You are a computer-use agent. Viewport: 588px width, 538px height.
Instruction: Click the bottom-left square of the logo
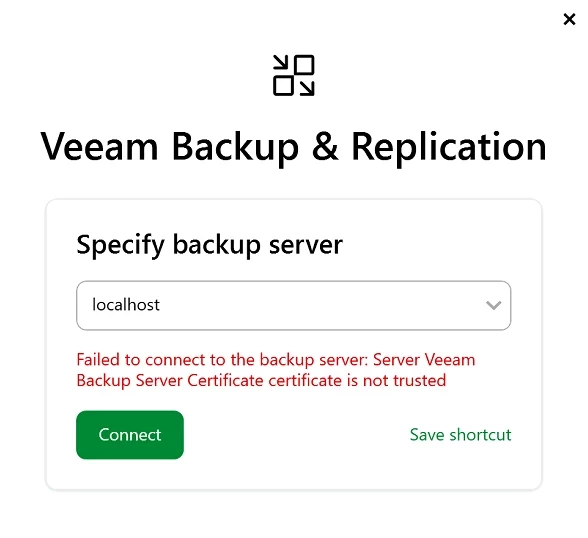tap(283, 86)
